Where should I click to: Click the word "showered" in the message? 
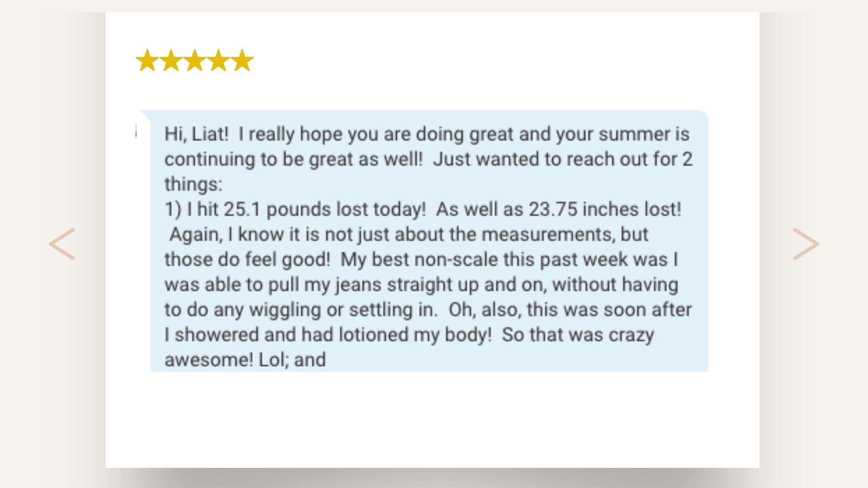point(216,335)
